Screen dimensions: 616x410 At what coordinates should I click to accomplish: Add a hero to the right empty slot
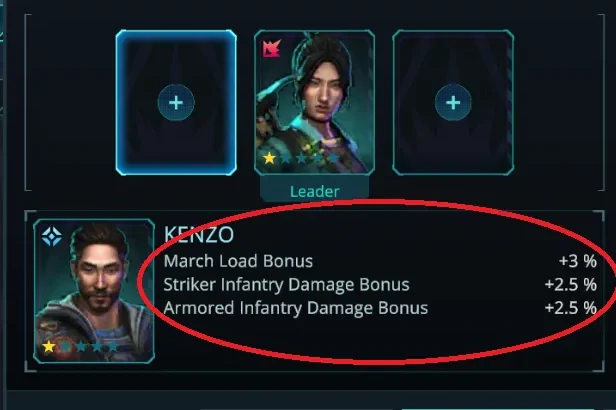point(453,102)
